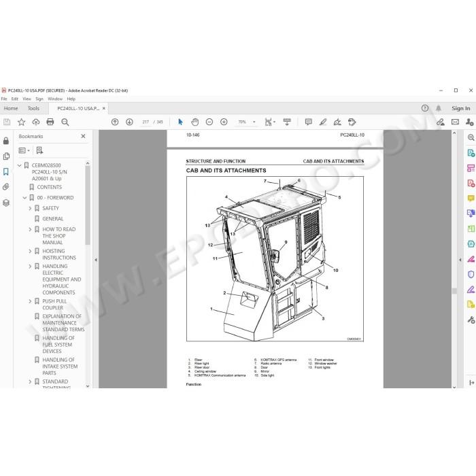Open the Protect shield tool in right pane
The height and width of the screenshot is (476, 476).
tap(471, 275)
